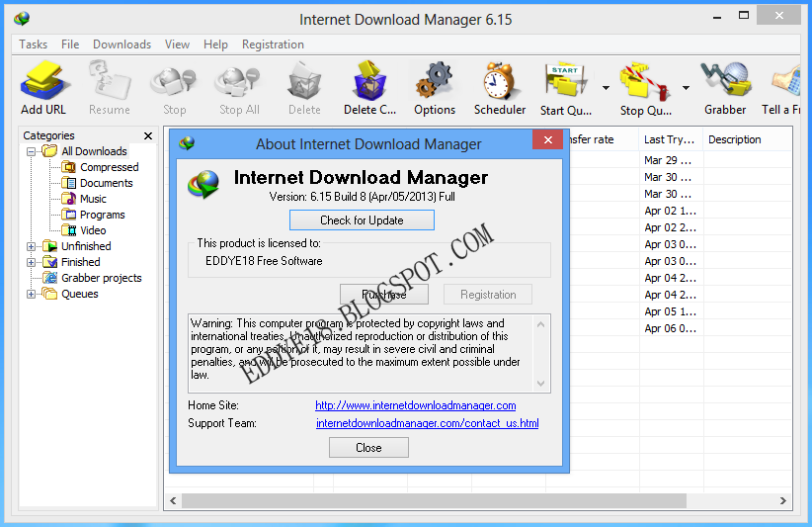Click the horizontal scrollbar right arrow

pyautogui.click(x=783, y=500)
